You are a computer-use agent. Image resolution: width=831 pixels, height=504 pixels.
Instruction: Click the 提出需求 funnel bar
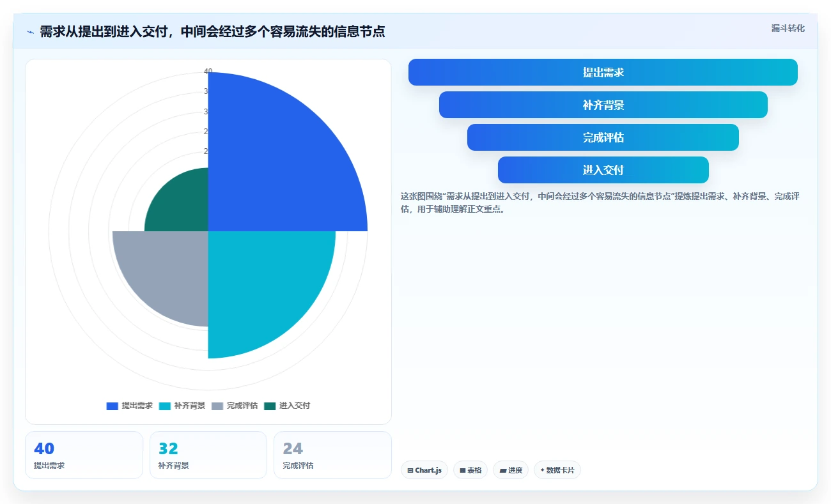click(603, 72)
